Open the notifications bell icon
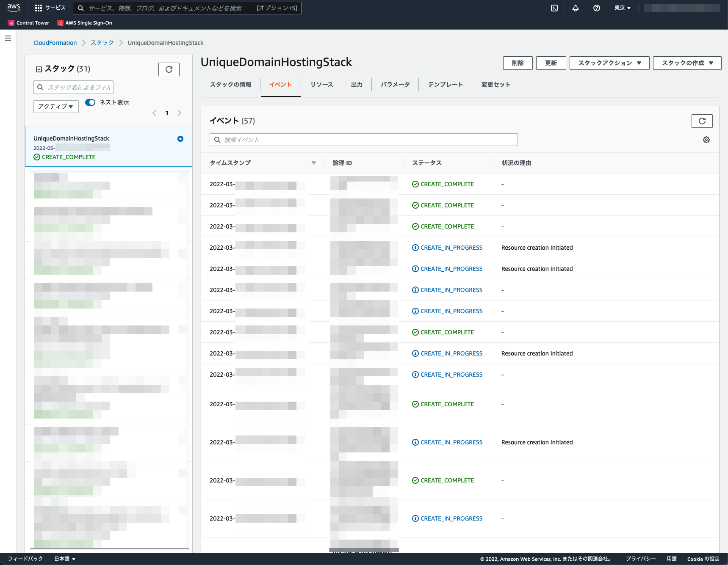 pyautogui.click(x=576, y=8)
